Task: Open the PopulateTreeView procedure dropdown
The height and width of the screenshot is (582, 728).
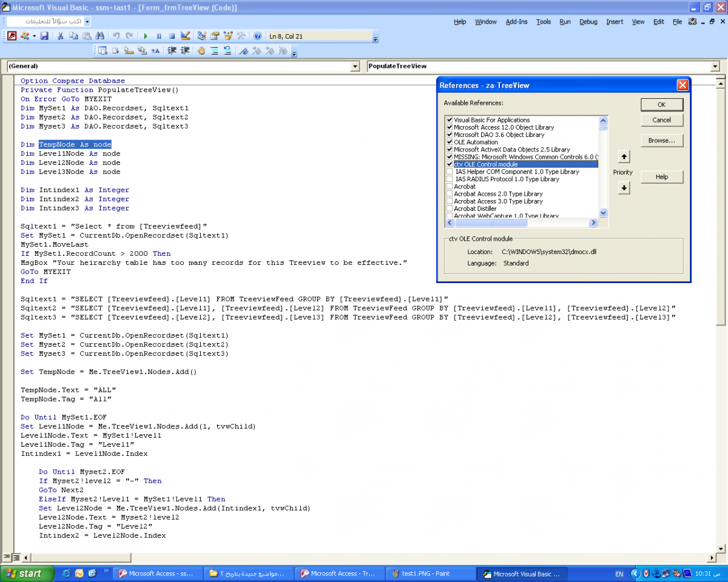Action: click(715, 66)
